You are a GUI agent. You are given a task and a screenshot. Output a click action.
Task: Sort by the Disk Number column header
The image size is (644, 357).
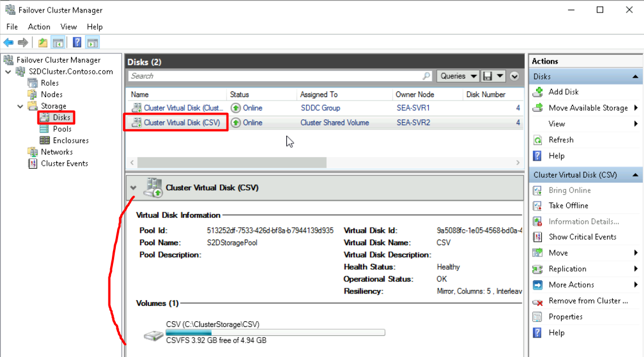coord(493,94)
